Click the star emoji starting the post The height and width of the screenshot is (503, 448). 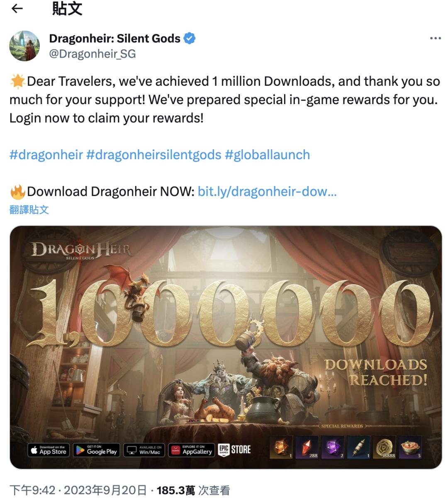18,81
